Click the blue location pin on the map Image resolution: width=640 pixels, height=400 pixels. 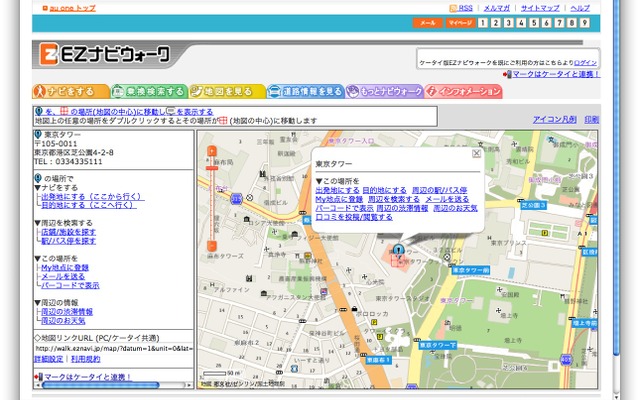pyautogui.click(x=398, y=250)
